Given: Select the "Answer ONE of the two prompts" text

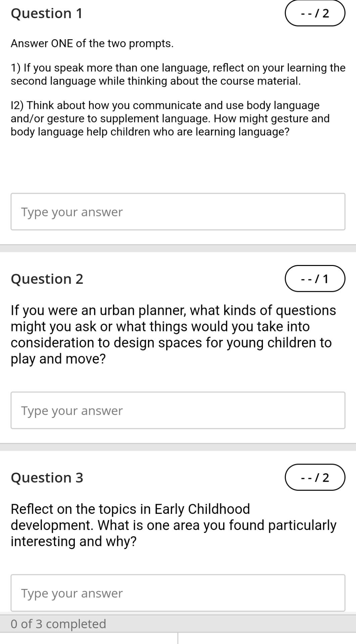Looking at the screenshot, I should (x=92, y=43).
